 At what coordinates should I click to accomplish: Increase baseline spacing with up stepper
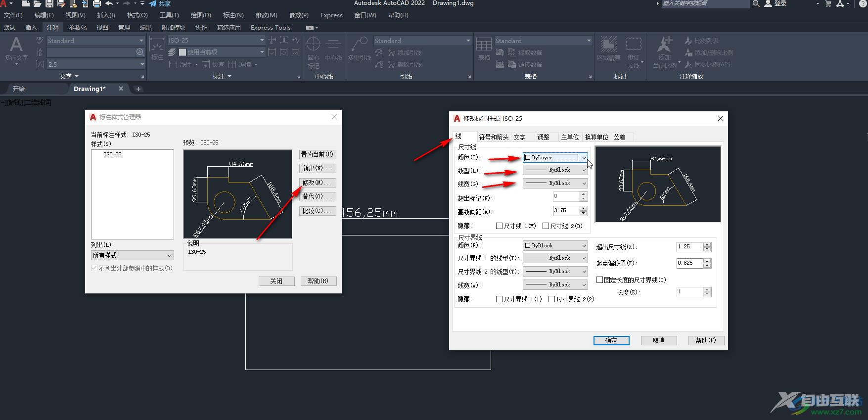[x=584, y=208]
